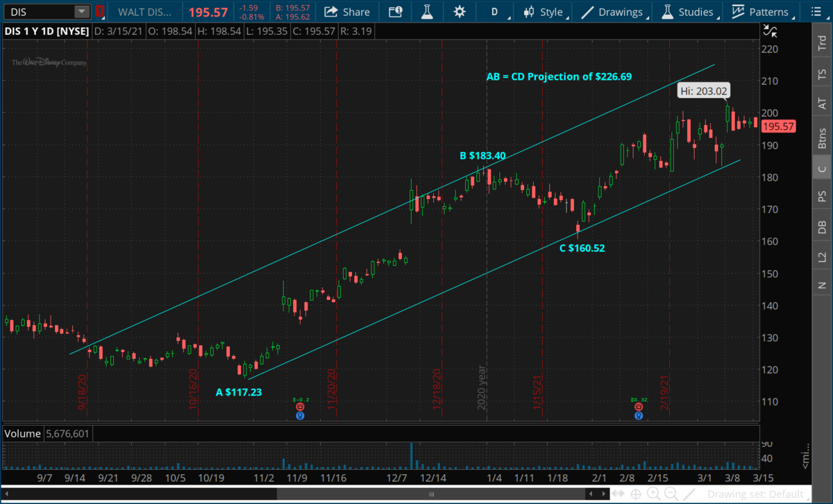Click the blue lightbulb icon near 11/9
This screenshot has width=833, height=504.
coord(300,416)
